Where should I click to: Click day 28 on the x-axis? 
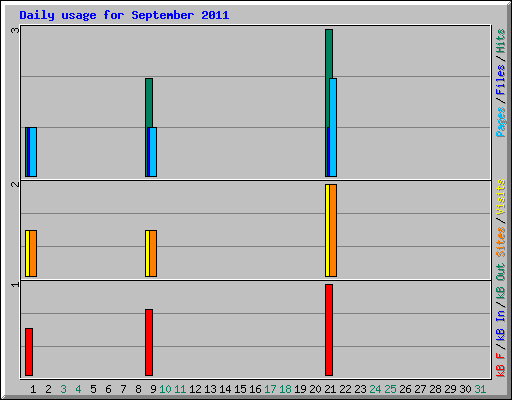pos(435,389)
